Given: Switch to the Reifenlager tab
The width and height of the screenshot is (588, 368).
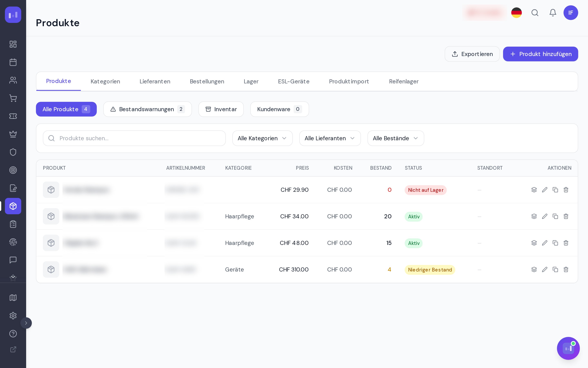Looking at the screenshot, I should pos(404,82).
